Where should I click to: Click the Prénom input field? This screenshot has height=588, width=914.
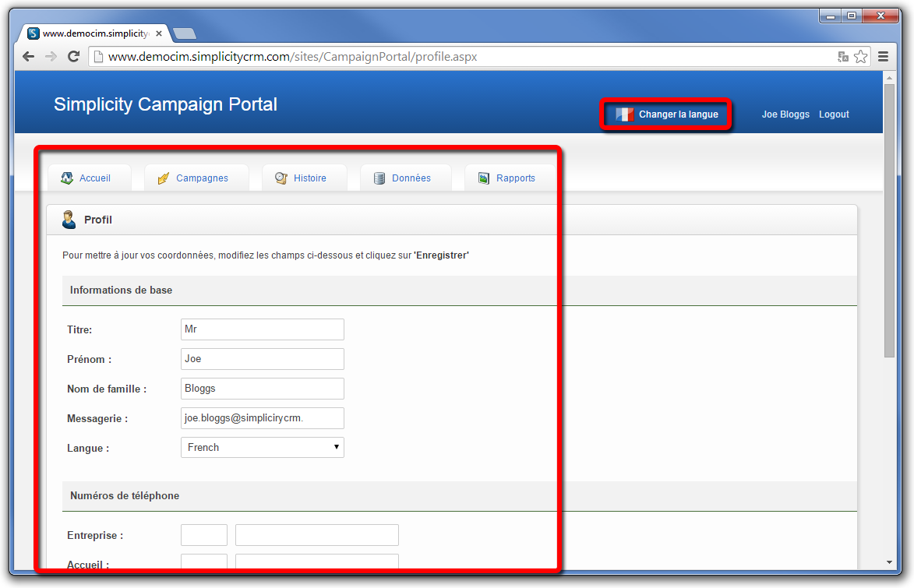coord(263,359)
